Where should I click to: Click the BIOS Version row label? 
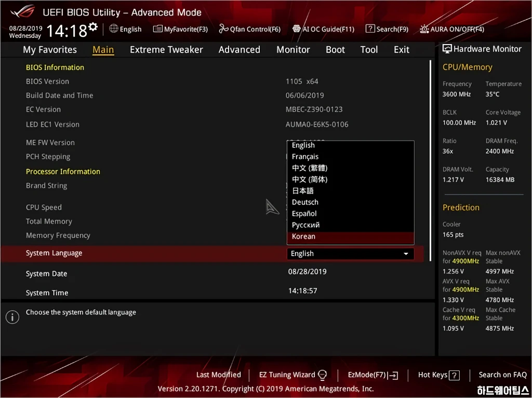point(47,81)
